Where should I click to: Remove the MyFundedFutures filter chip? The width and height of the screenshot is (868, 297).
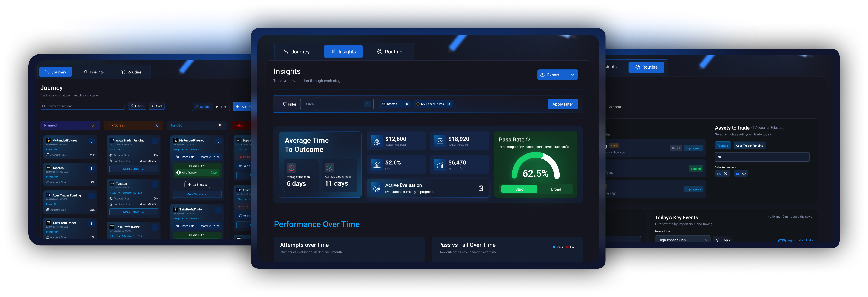click(x=449, y=104)
